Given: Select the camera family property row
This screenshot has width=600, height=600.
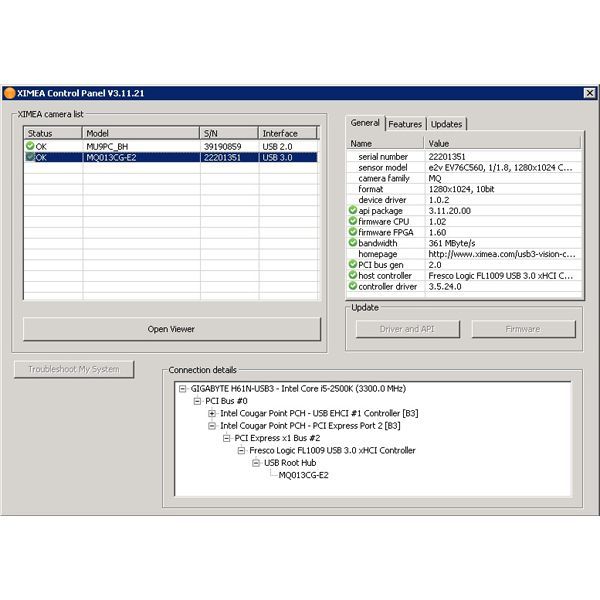Looking at the screenshot, I should click(x=465, y=178).
